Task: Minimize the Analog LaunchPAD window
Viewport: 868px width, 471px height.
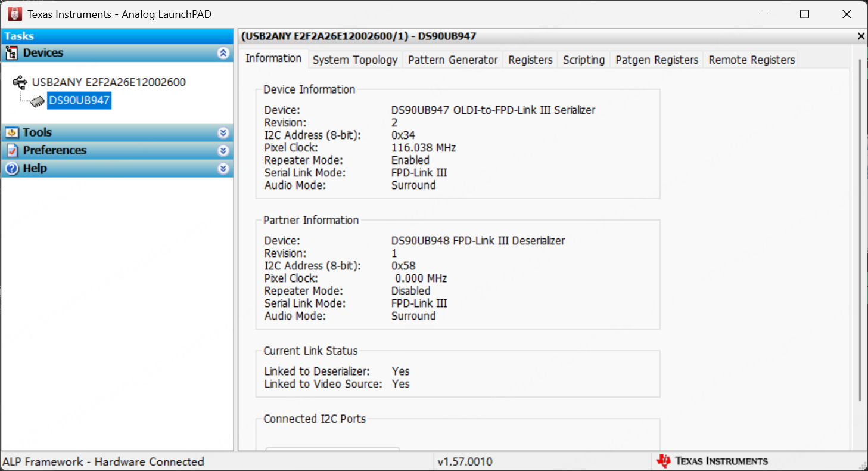Action: tap(762, 14)
